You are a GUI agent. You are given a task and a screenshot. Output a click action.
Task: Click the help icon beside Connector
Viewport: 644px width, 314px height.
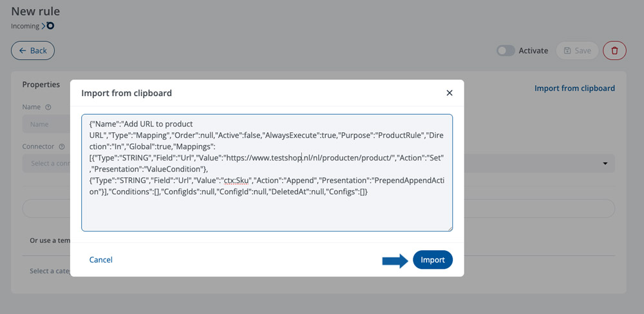pyautogui.click(x=62, y=146)
